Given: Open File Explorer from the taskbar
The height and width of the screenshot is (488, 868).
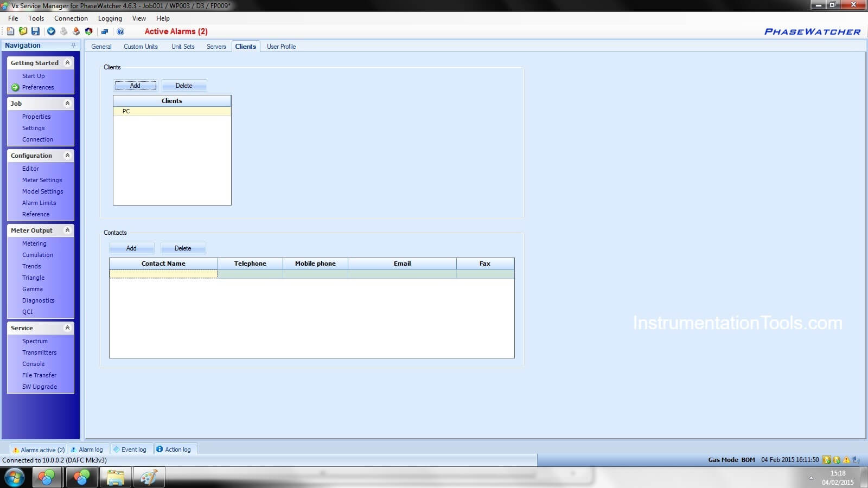Looking at the screenshot, I should 115,478.
